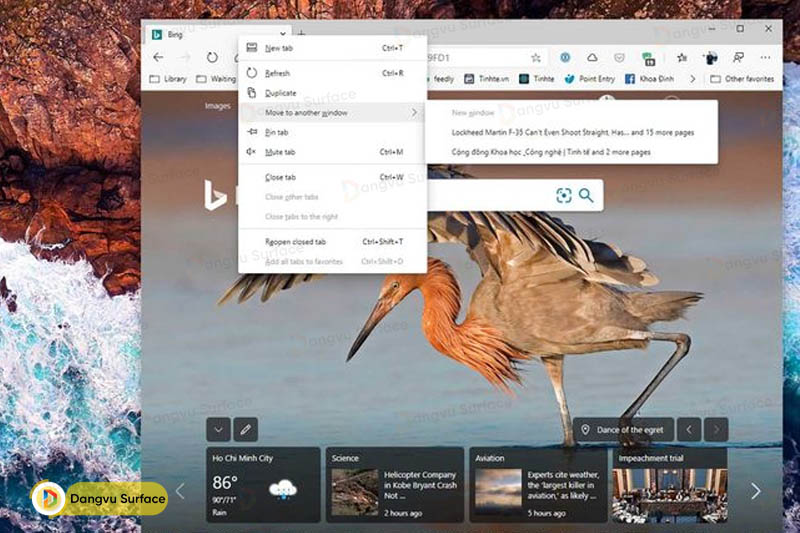800x533 pixels.
Task: Slide news carousel right
Action: click(x=756, y=491)
